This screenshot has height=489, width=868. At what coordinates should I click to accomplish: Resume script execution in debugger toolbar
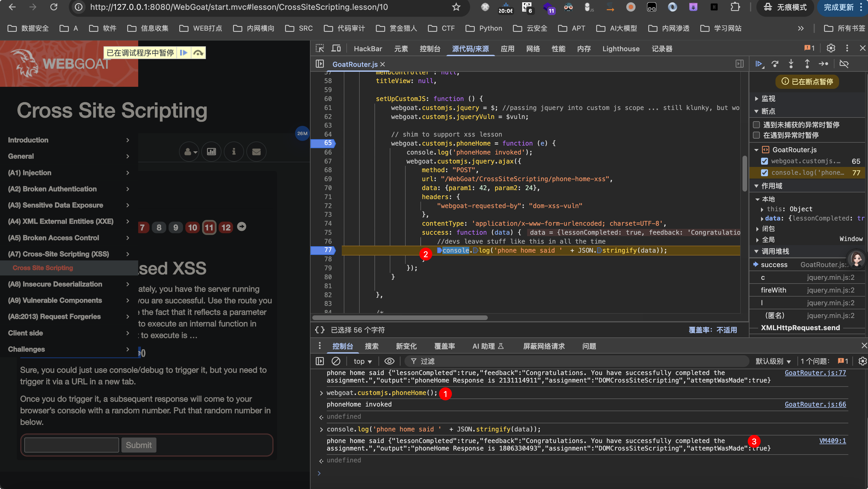(x=759, y=64)
